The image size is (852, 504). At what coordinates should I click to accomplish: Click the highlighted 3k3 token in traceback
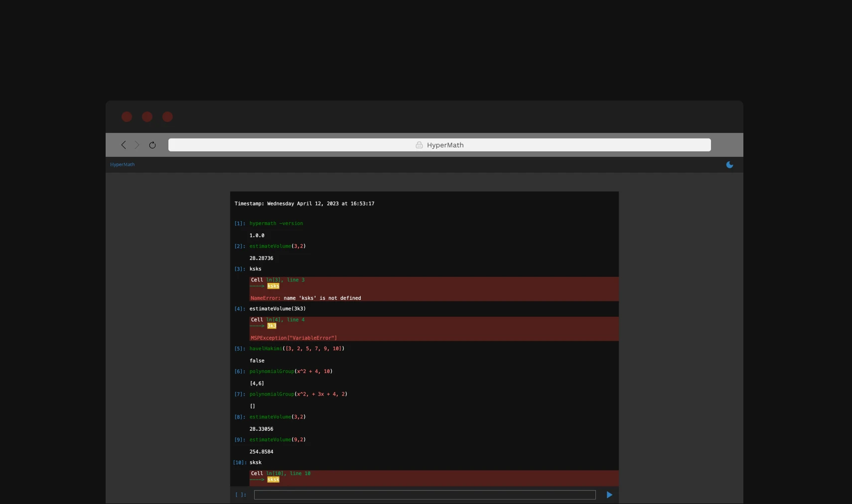tap(272, 326)
